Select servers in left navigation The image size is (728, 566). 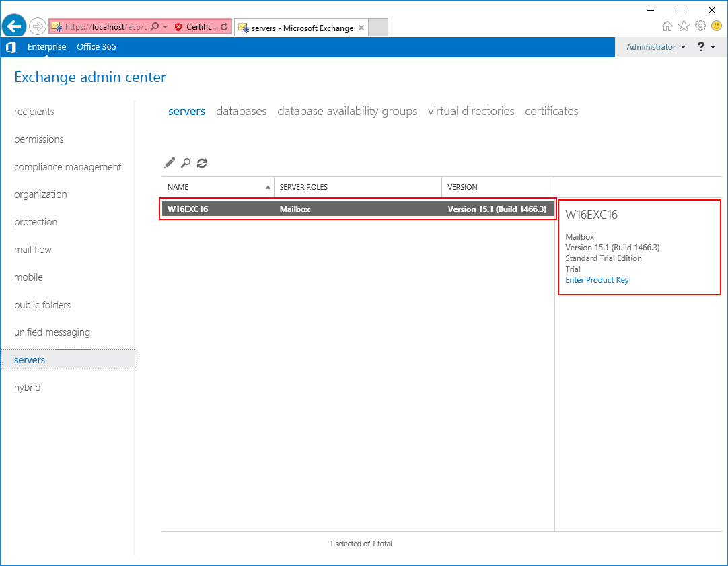click(68, 360)
